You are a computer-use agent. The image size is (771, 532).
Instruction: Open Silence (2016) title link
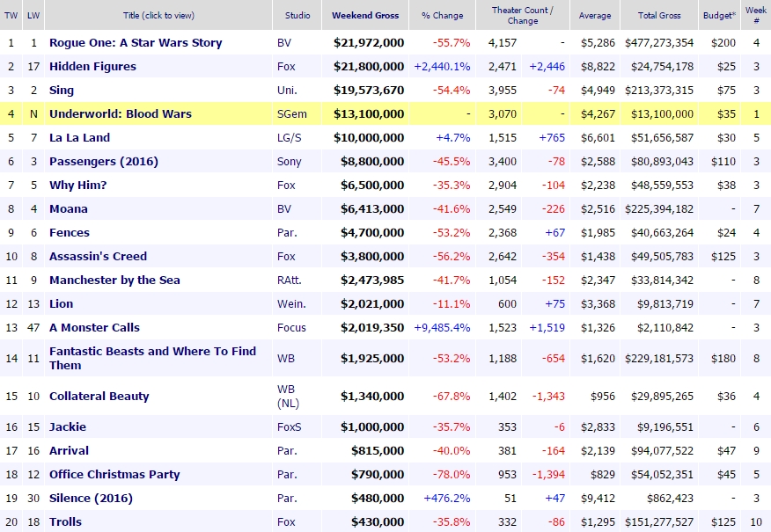tap(91, 498)
